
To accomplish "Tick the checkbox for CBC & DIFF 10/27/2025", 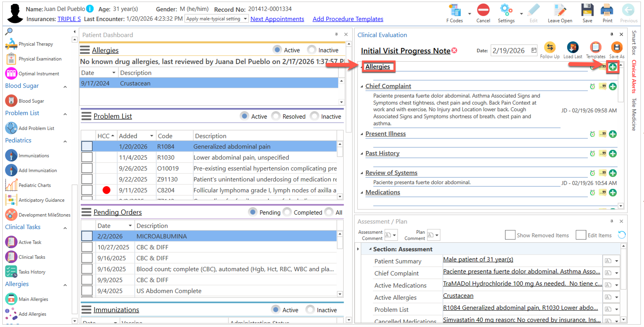I will coord(87,247).
